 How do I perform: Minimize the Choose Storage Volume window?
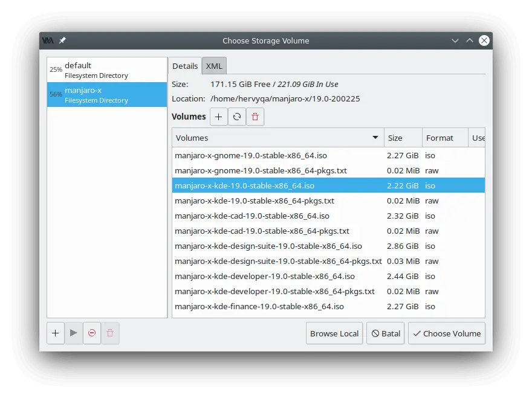[x=455, y=40]
